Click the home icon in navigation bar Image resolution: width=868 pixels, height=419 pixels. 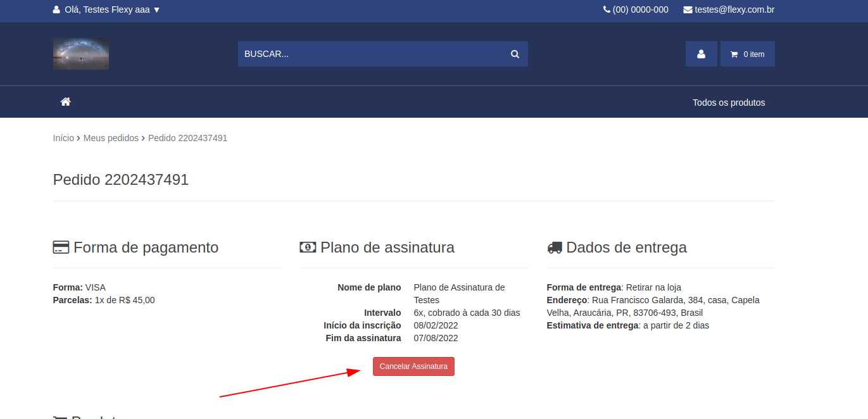click(65, 102)
